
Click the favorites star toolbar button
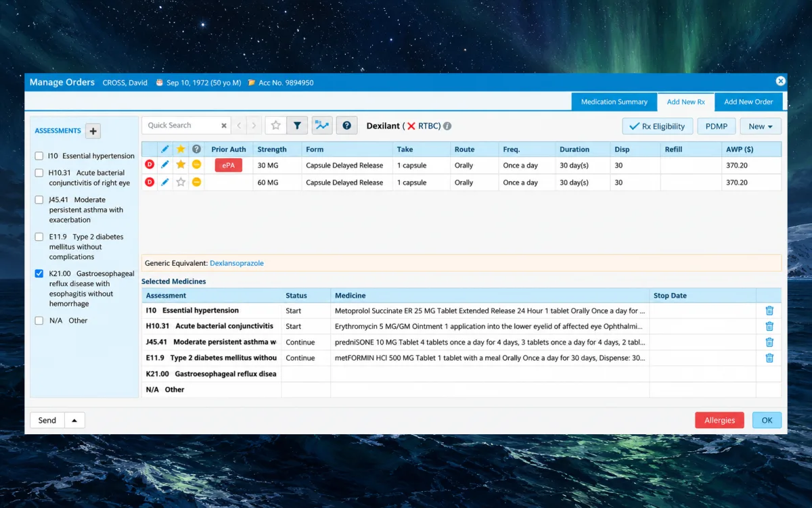point(275,125)
